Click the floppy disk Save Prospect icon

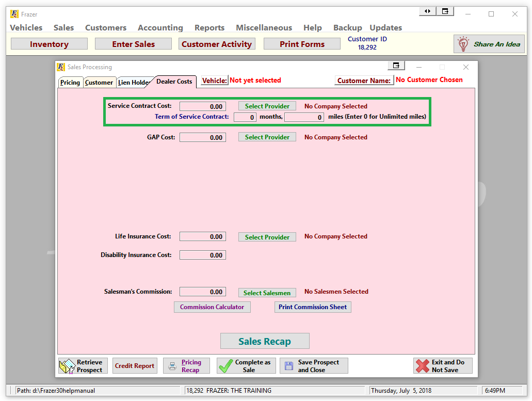pyautogui.click(x=289, y=366)
